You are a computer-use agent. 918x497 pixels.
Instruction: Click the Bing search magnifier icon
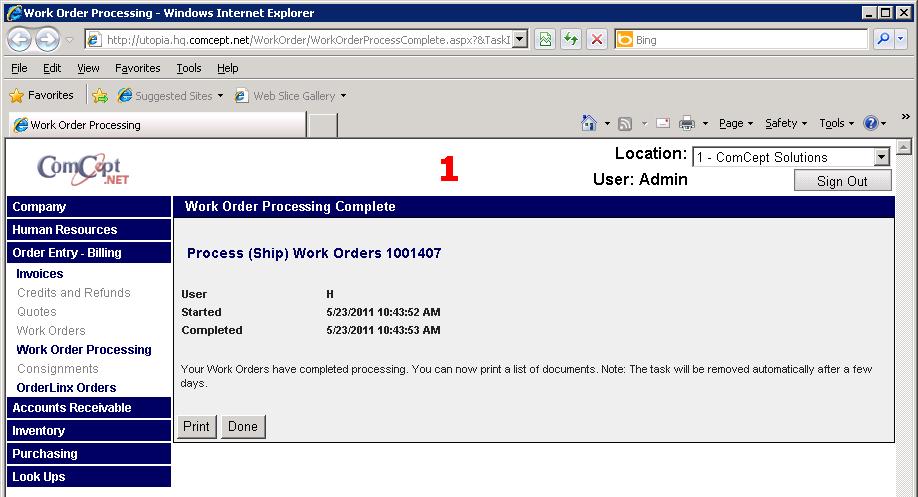884,40
